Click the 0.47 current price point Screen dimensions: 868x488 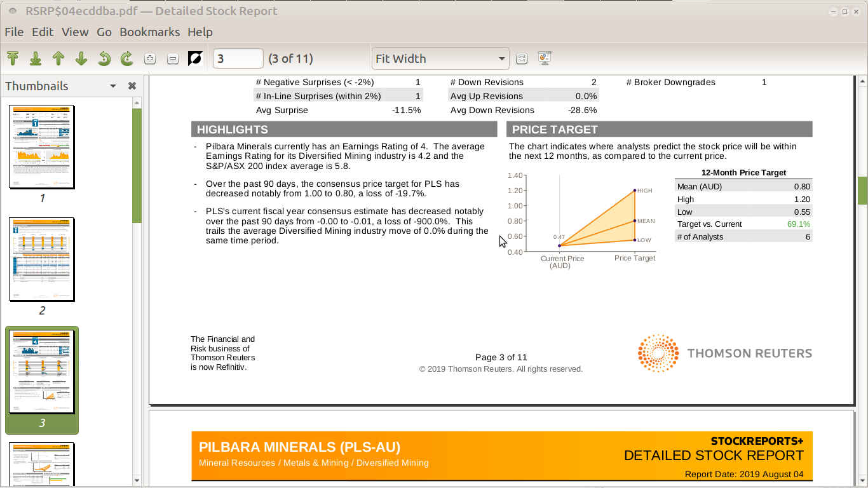(559, 246)
